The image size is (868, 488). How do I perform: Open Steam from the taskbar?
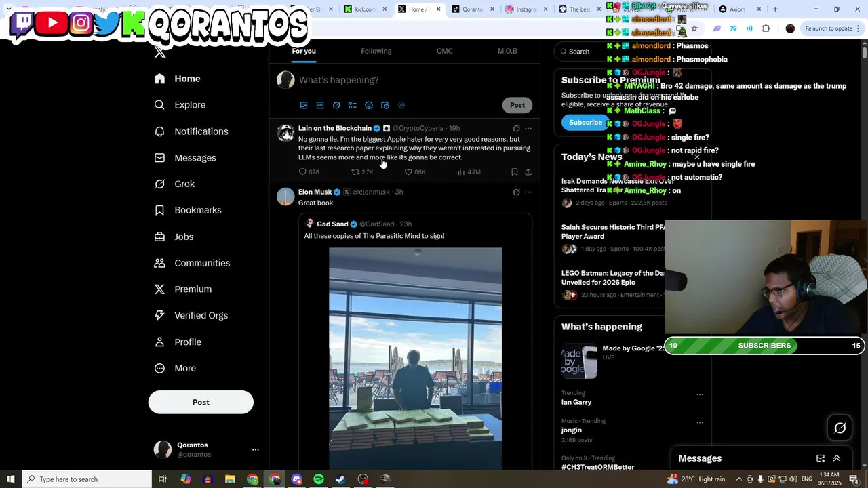click(340, 479)
